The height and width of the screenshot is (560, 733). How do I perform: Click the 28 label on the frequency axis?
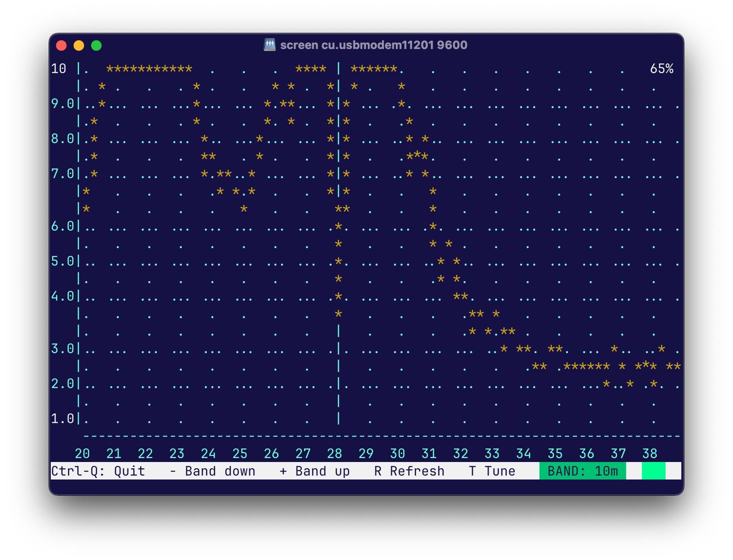[x=335, y=454]
